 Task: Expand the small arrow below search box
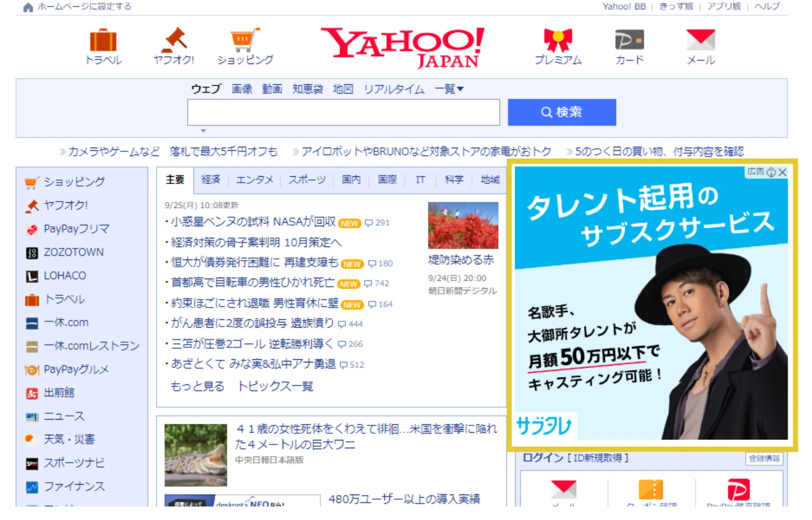click(x=203, y=131)
